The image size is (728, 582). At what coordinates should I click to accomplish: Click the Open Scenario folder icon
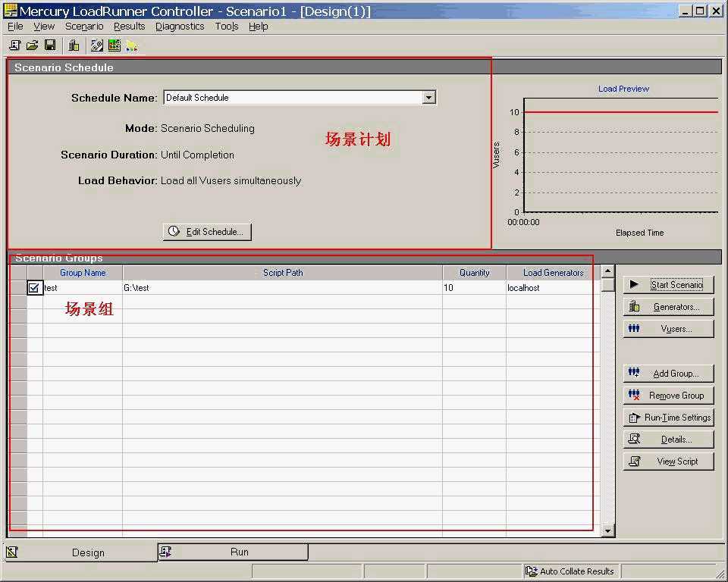32,45
